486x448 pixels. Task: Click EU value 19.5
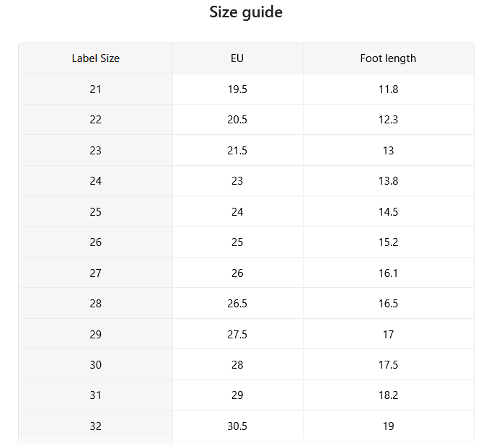[237, 89]
